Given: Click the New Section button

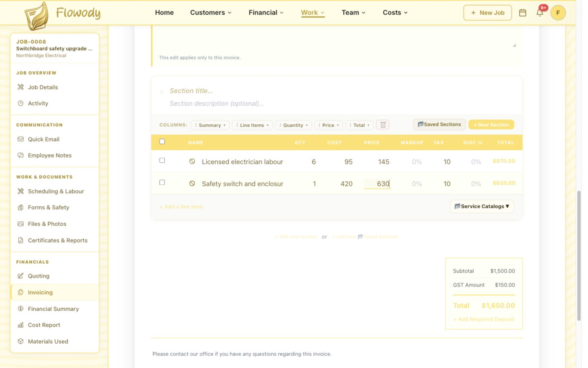Looking at the screenshot, I should tap(491, 125).
